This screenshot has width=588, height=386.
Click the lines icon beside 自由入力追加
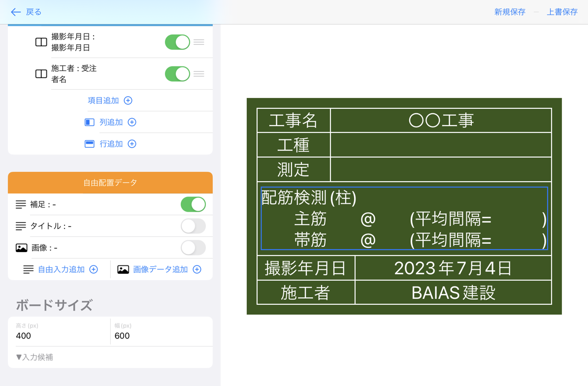(28, 269)
